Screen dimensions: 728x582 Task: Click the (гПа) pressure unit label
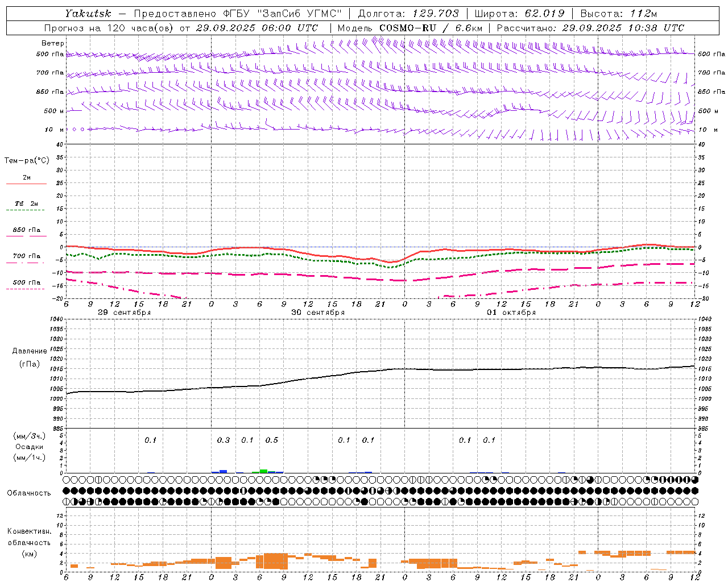point(30,364)
